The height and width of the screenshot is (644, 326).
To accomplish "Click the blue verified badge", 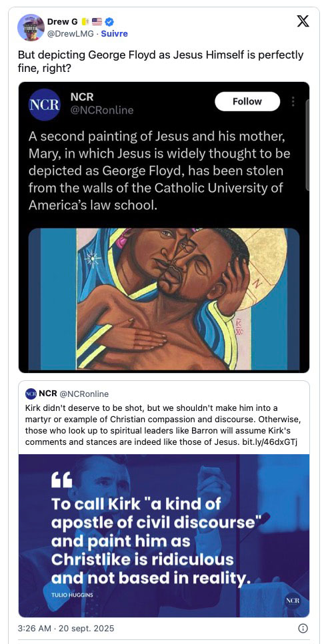I will click(110, 22).
